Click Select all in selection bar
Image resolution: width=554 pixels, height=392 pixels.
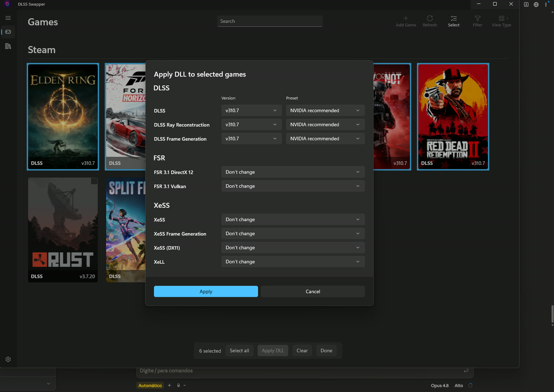click(x=239, y=351)
